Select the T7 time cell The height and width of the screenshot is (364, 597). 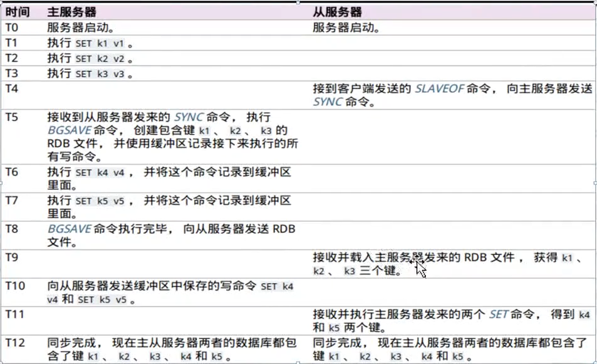(x=12, y=200)
